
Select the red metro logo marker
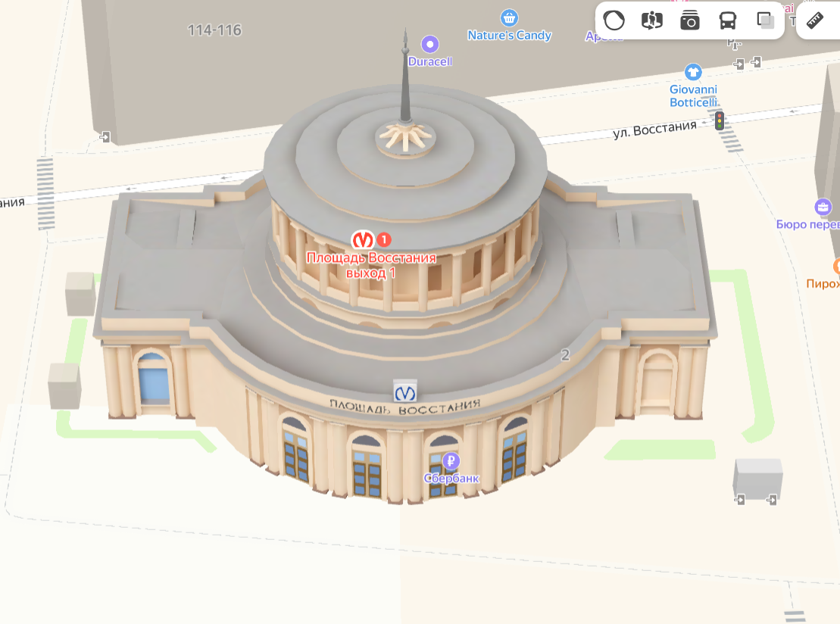tap(363, 239)
